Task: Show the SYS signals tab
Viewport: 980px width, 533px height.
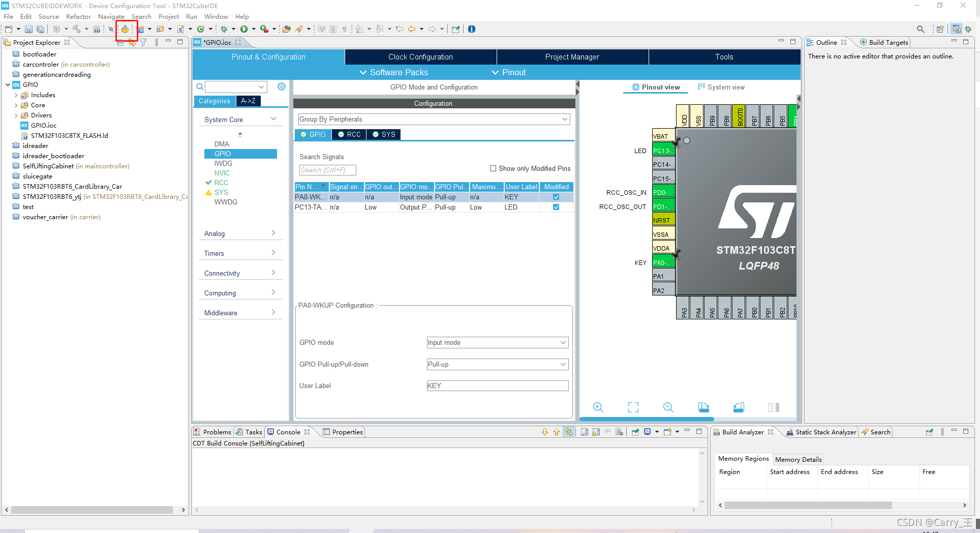Action: click(384, 134)
